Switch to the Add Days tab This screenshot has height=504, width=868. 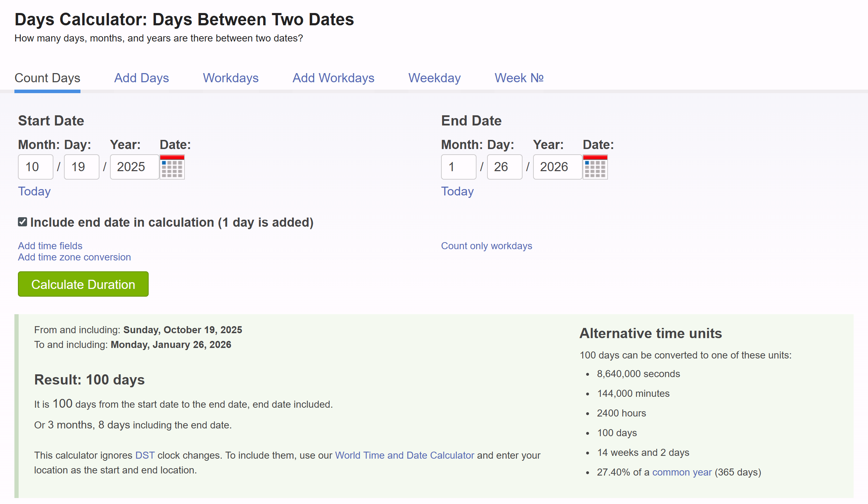coord(141,78)
